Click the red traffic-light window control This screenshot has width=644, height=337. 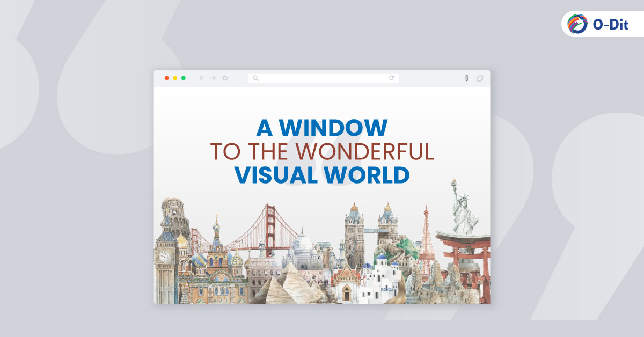[167, 77]
